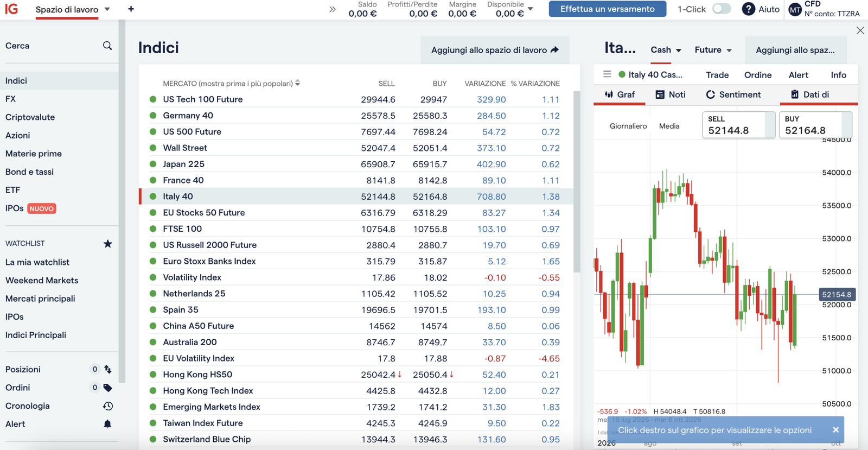
Task: Switch to the Sentiment tab
Action: coord(733,94)
